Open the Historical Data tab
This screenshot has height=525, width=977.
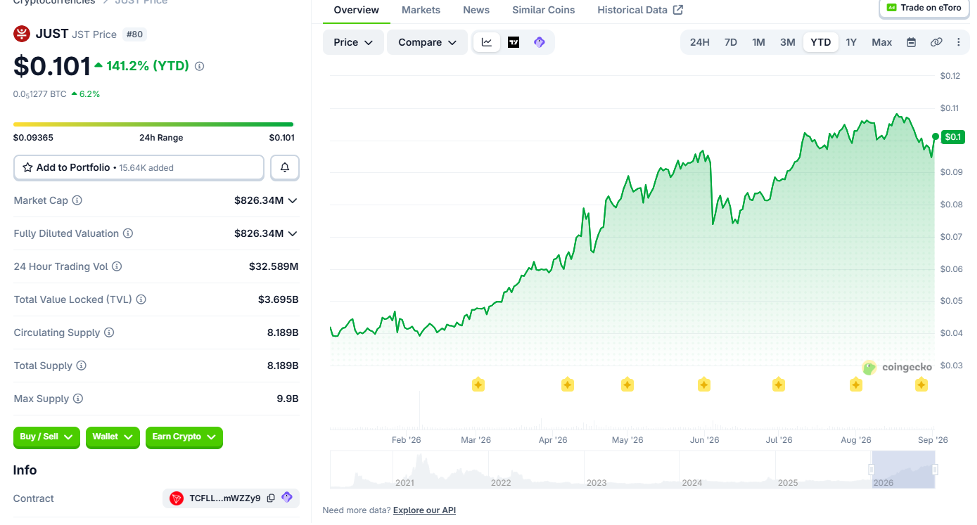pyautogui.click(x=640, y=10)
